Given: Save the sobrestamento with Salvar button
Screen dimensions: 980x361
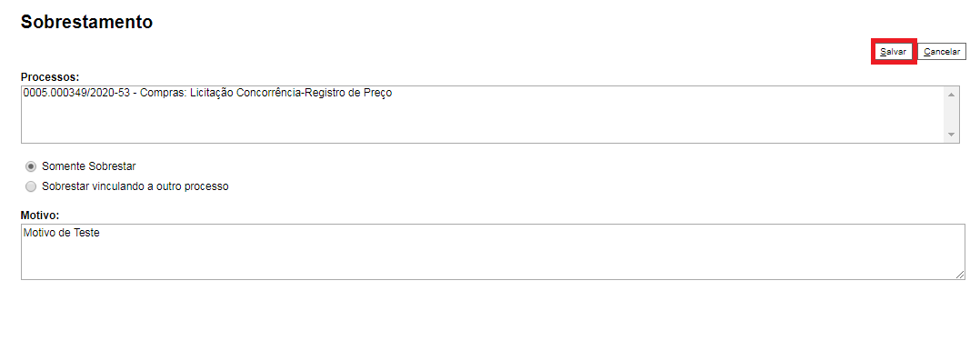Looking at the screenshot, I should 893,52.
